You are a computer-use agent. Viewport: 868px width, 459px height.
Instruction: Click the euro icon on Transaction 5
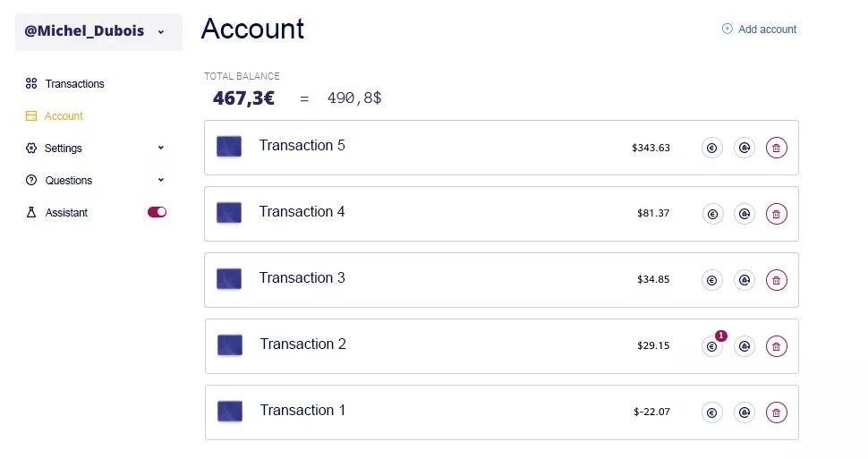click(x=712, y=149)
